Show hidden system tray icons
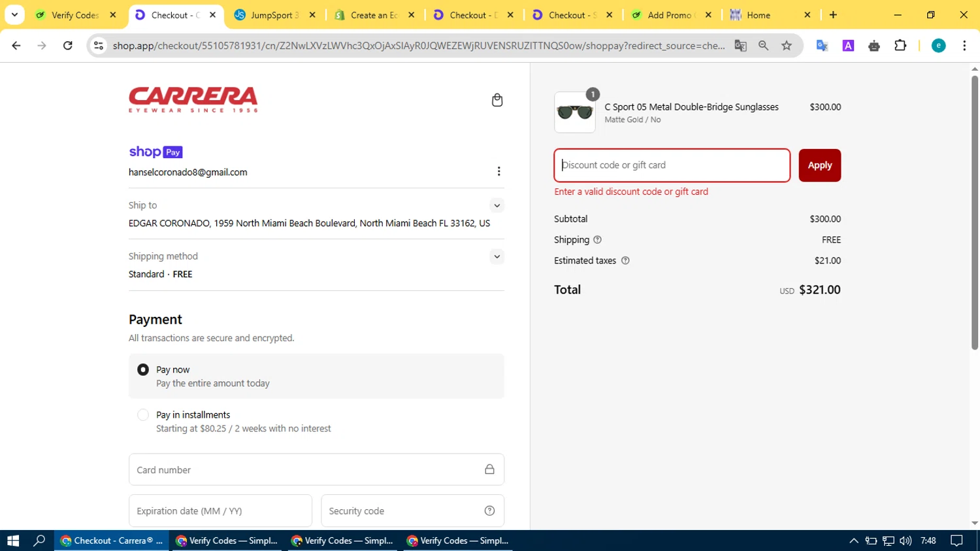Image resolution: width=980 pixels, height=551 pixels. 854,541
